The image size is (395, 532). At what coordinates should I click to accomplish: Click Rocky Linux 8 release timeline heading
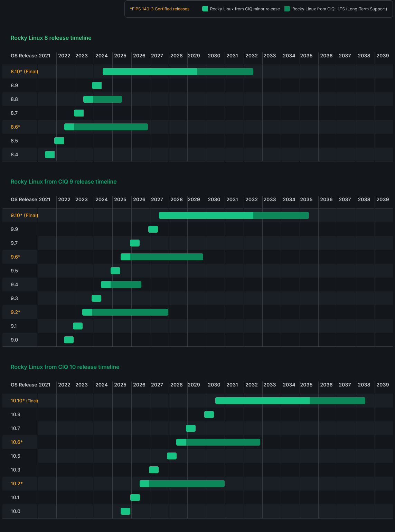point(51,38)
